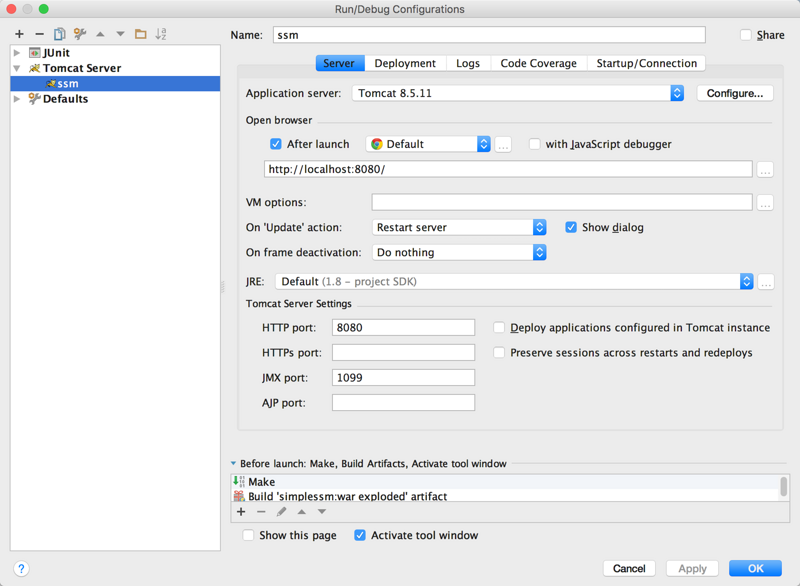The width and height of the screenshot is (800, 586).
Task: Move the before launch task down
Action: click(x=322, y=512)
